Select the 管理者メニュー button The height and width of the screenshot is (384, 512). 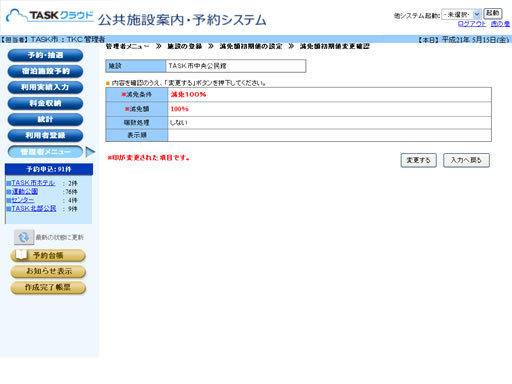tap(45, 152)
